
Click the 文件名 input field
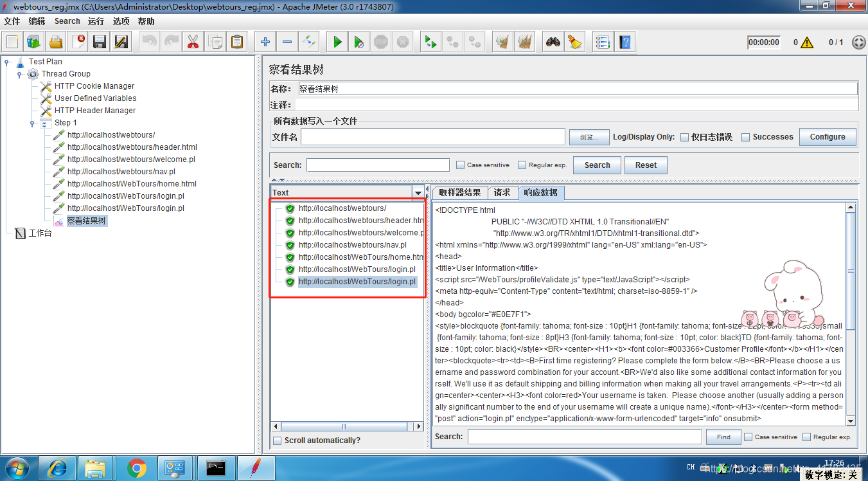click(433, 137)
